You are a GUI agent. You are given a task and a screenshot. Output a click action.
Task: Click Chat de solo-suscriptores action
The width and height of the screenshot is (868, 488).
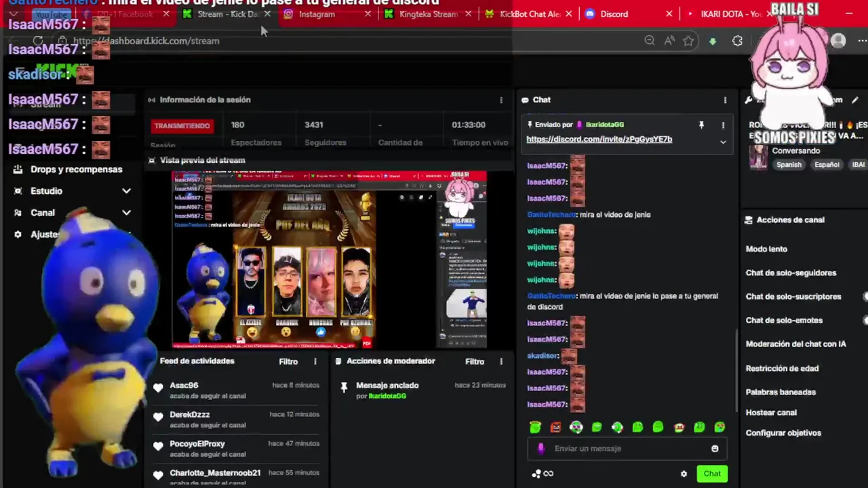tap(793, 296)
